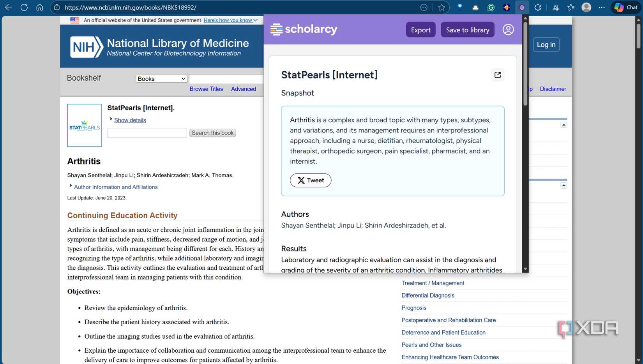Click the browser extensions puzzle icon
This screenshot has width=643, height=364.
click(538, 7)
